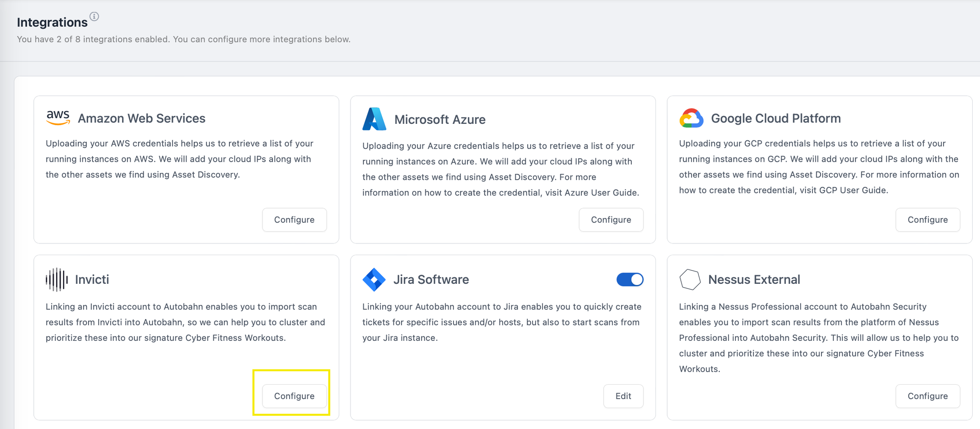Image resolution: width=980 pixels, height=429 pixels.
Task: Click the info icon beside Integrations heading
Action: (x=94, y=17)
